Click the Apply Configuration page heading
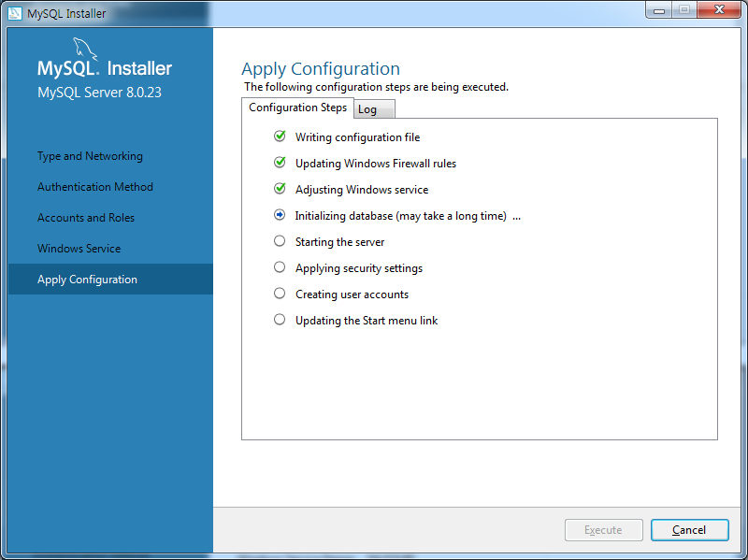The image size is (748, 560). (x=321, y=69)
